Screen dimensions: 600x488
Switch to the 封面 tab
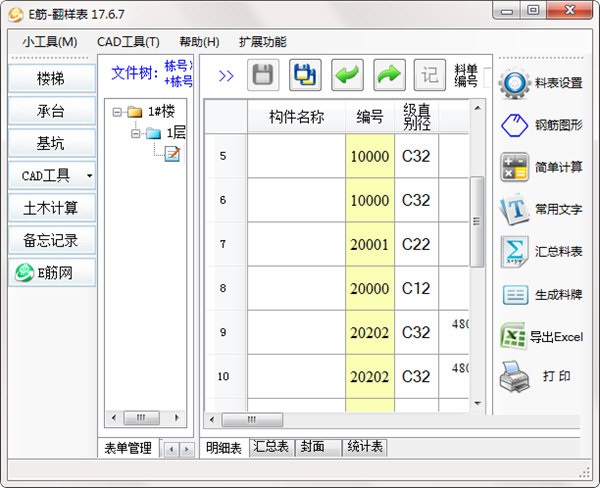[318, 447]
